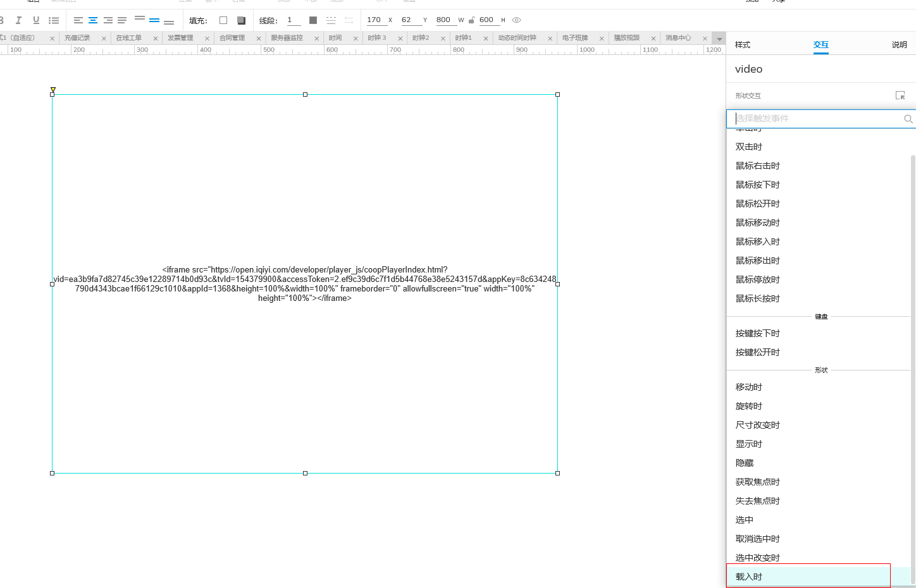Align text to the right
This screenshot has width=916, height=588.
click(x=108, y=20)
